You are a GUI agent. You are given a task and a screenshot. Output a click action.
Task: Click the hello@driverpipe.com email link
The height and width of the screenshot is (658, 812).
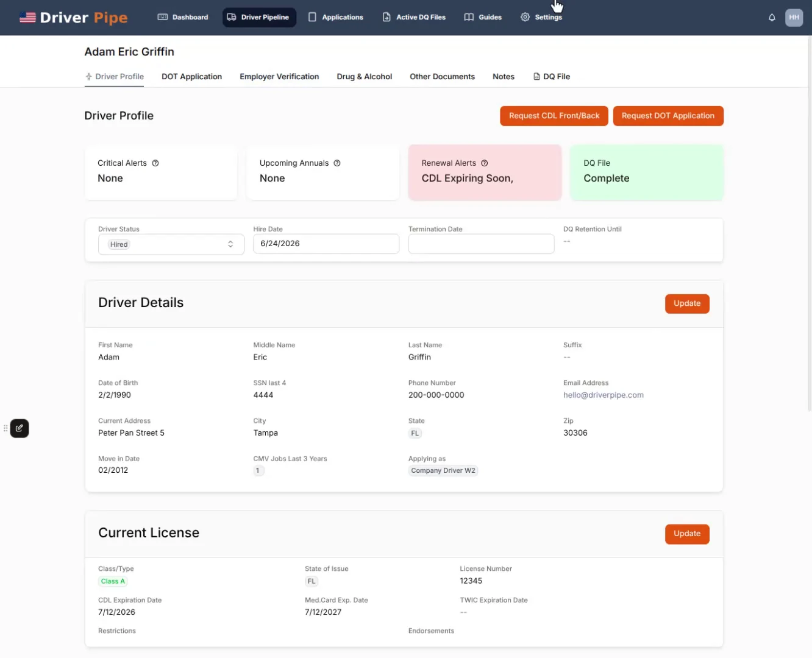[603, 395]
